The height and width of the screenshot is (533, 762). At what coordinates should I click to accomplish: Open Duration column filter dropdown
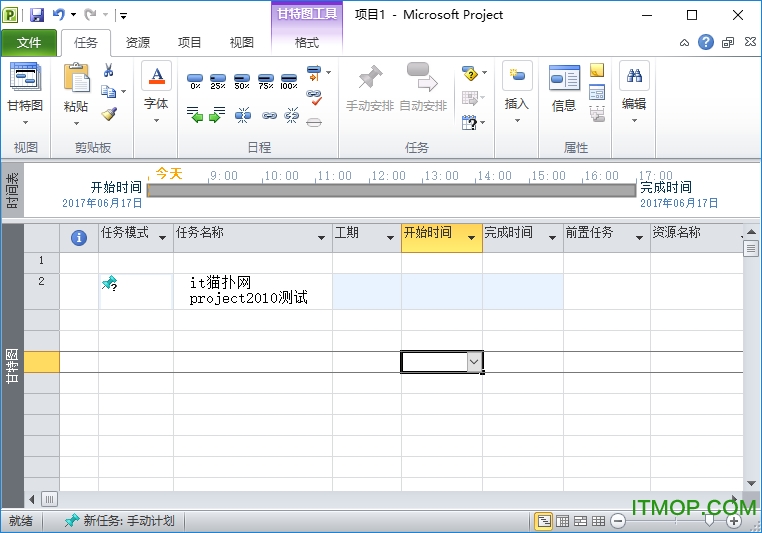pyautogui.click(x=390, y=238)
